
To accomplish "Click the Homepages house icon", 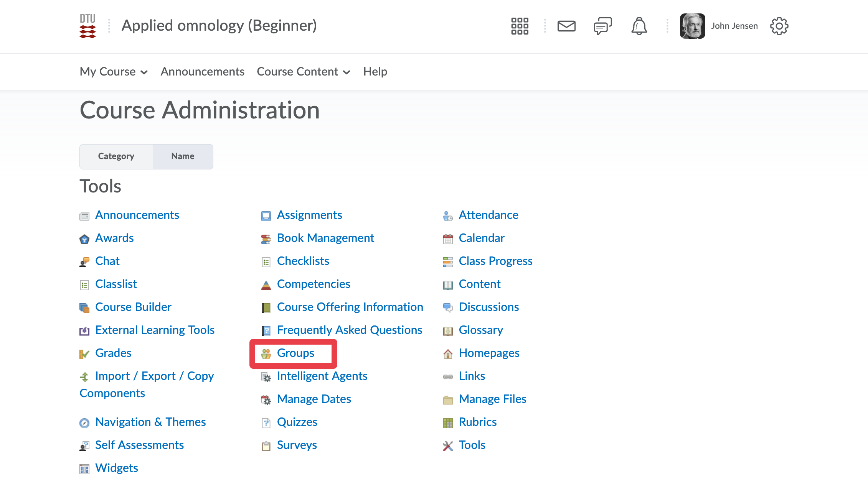I will tap(448, 354).
